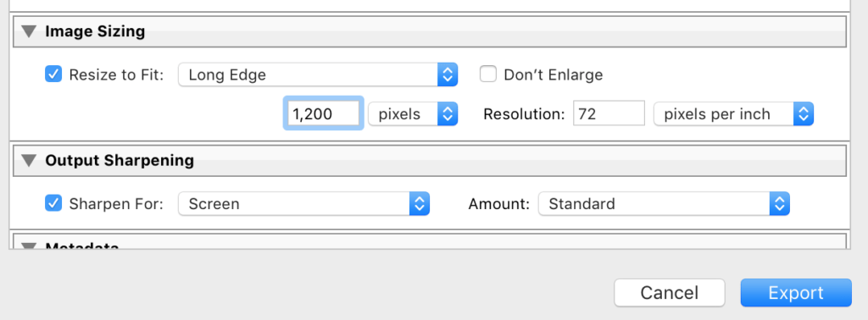Viewport: 868px width, 320px height.
Task: Collapse the Image Sizing section triangle
Action: pyautogui.click(x=29, y=31)
